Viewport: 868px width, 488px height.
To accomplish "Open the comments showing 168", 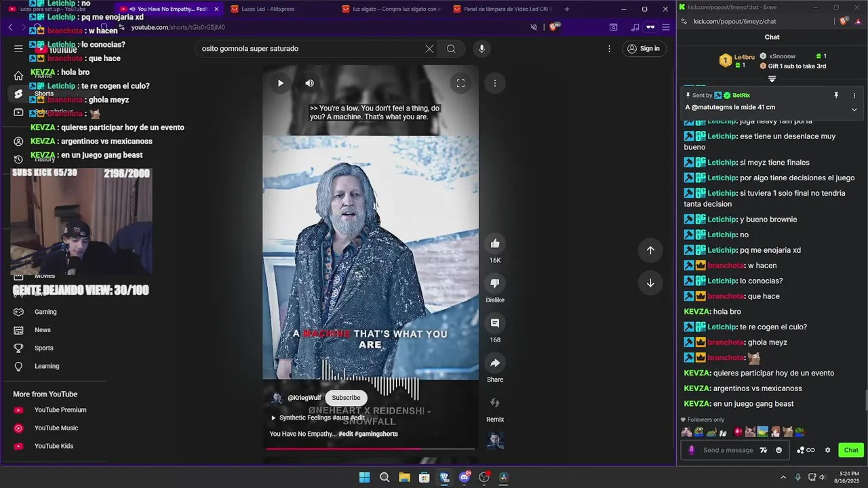I will tap(495, 323).
